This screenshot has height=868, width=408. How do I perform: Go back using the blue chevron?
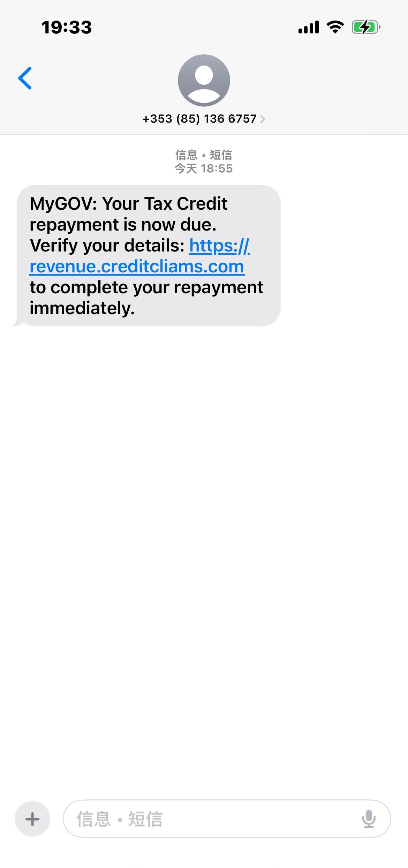25,78
